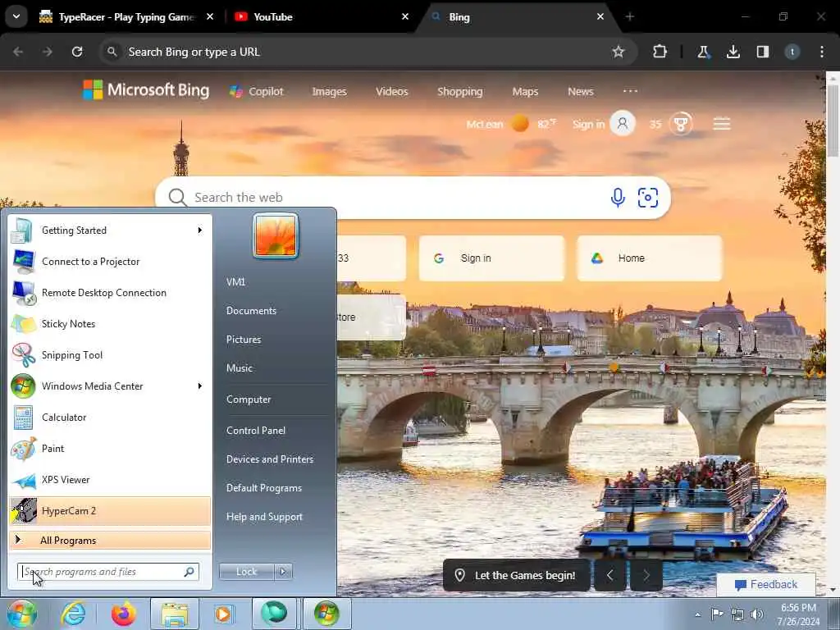Open Internet Explorer from taskbar
The image size is (840, 630).
click(73, 614)
